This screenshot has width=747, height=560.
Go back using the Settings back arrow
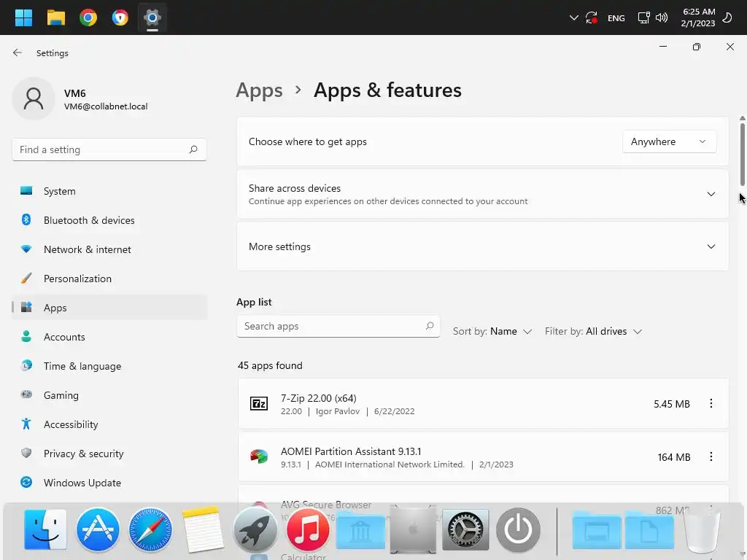point(18,52)
